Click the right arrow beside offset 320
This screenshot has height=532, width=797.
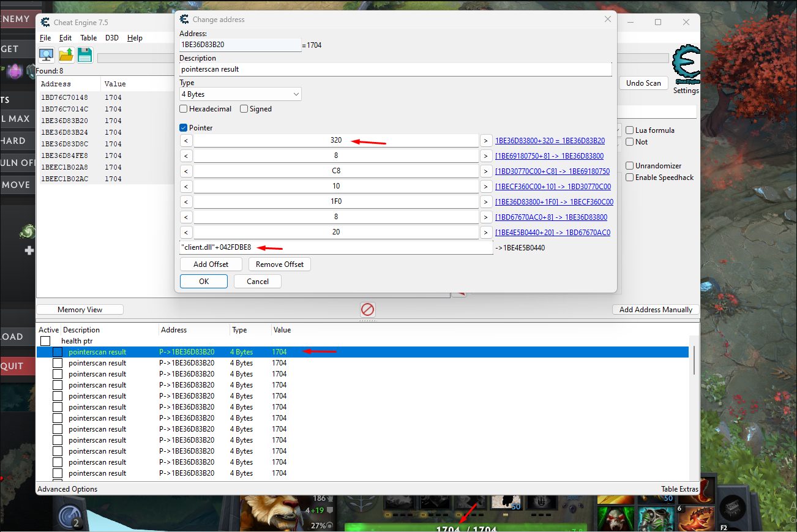[x=485, y=140]
